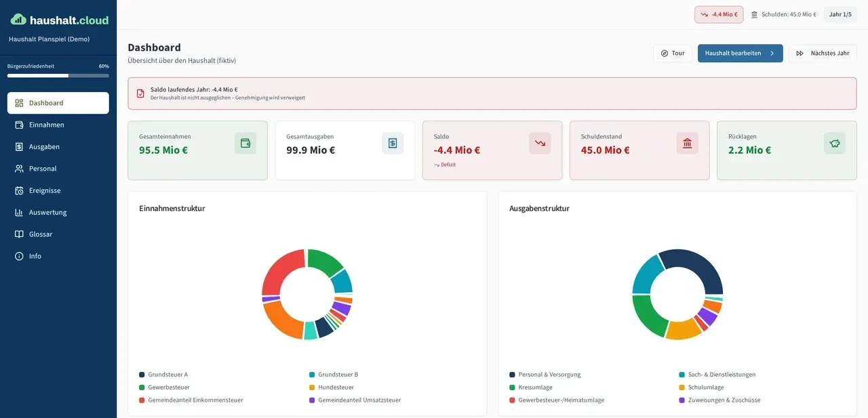
Task: Click the Ereignisse calendar icon in sidebar
Action: point(19,190)
